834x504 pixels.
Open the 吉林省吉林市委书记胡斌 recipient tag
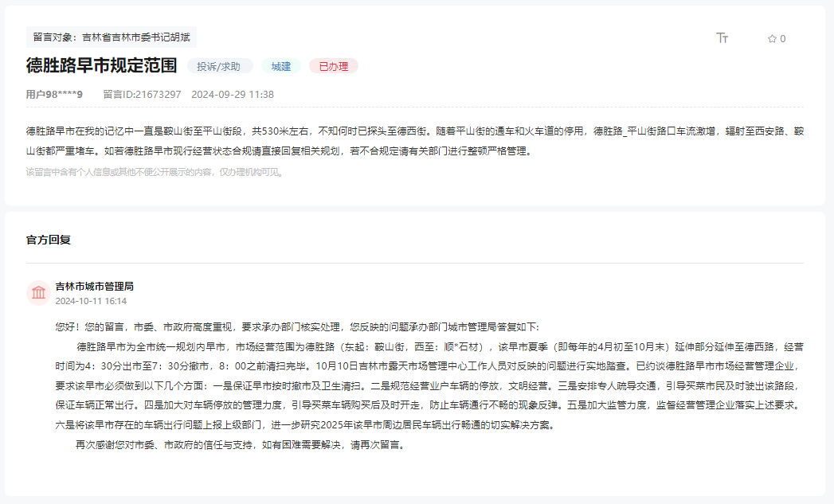click(x=135, y=36)
